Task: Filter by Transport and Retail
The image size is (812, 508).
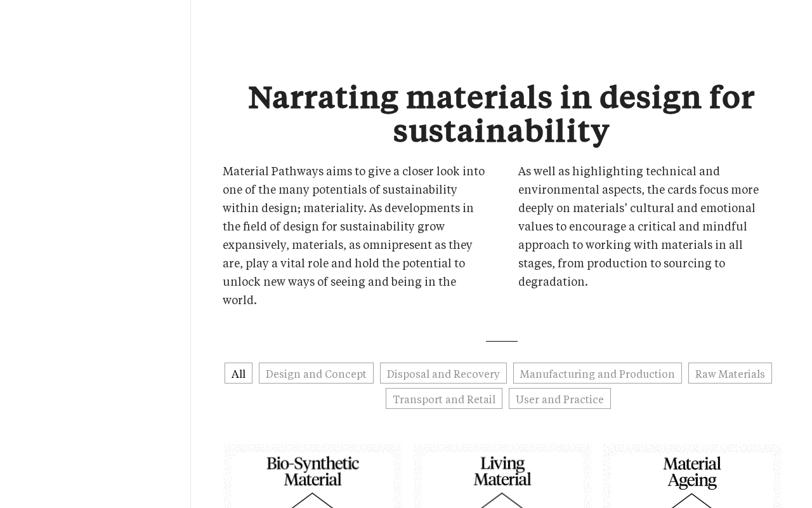Action: 444,399
